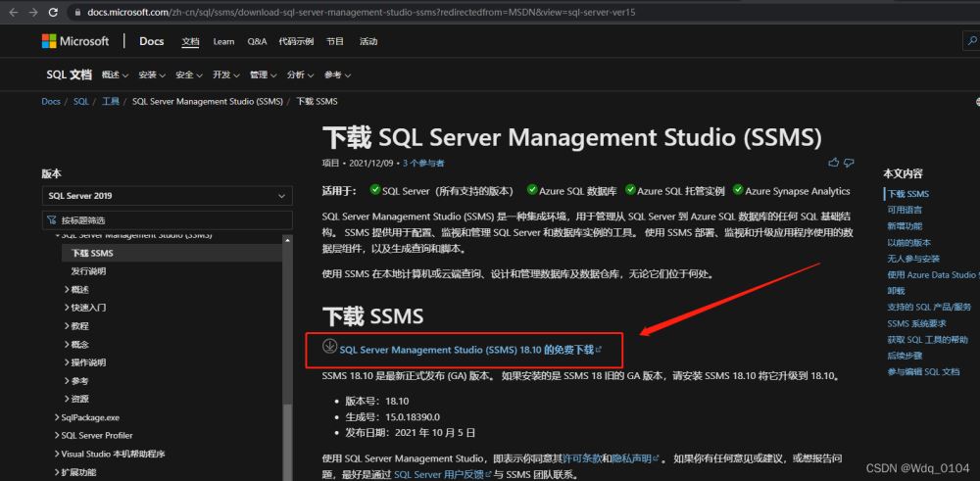Viewport: 980px width, 481px height.
Task: Open the SQL Server 2019 version dropdown
Action: point(166,195)
